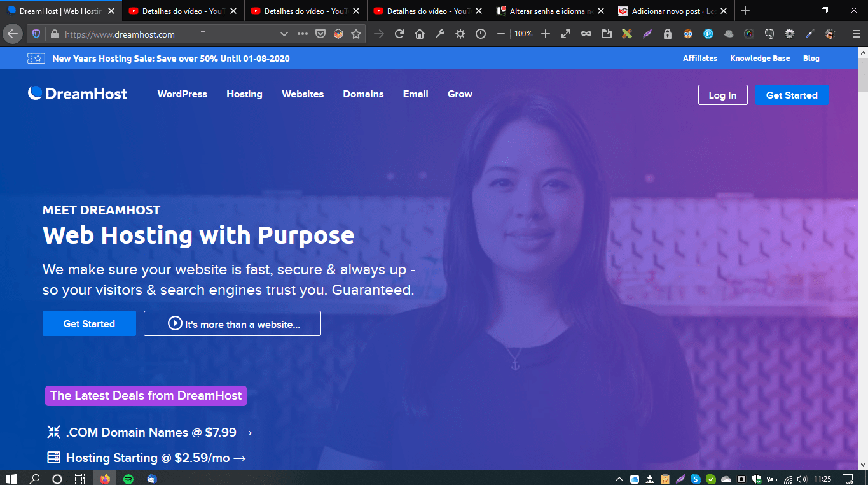This screenshot has height=485, width=868.
Task: Open the Knowledge Base link
Action: (x=760, y=59)
